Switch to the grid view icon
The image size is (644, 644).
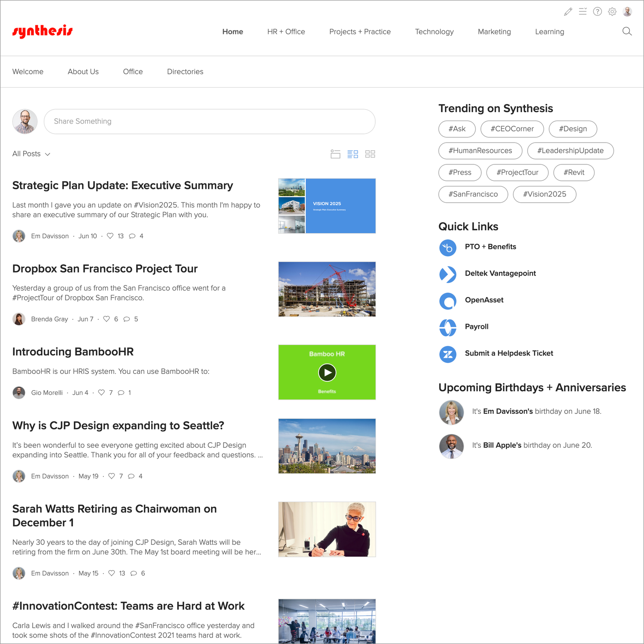click(x=370, y=154)
